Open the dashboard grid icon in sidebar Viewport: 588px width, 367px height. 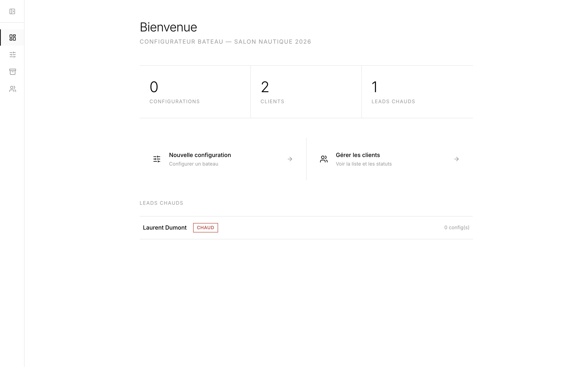pyautogui.click(x=12, y=38)
